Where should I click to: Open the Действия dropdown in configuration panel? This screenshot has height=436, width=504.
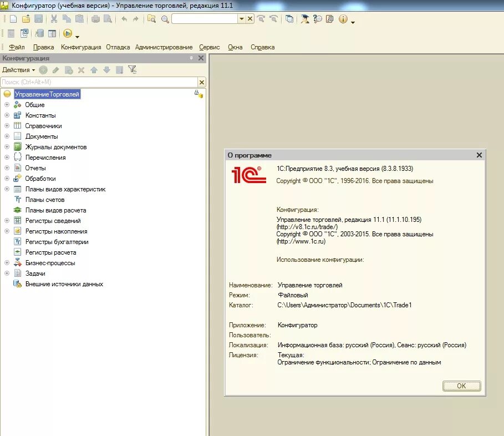[19, 70]
